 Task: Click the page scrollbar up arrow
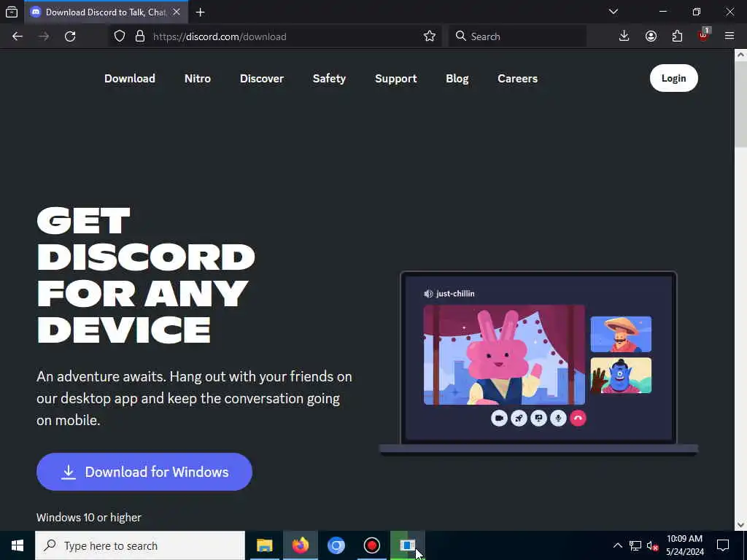(x=740, y=55)
